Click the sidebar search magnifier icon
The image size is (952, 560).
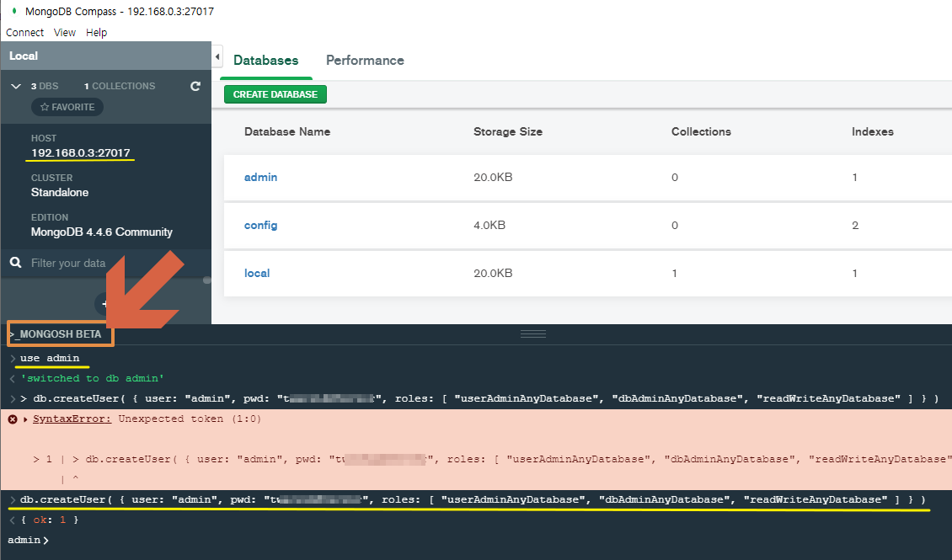click(16, 263)
